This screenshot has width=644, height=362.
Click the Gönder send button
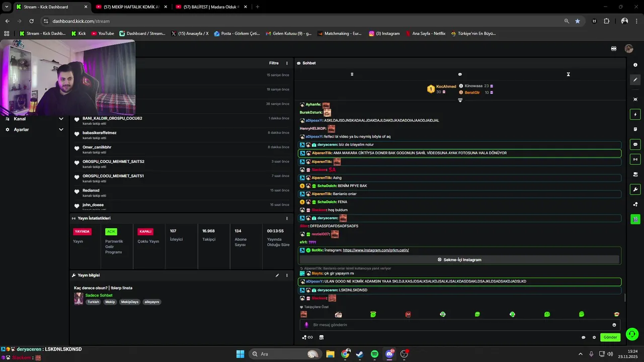[610, 337]
